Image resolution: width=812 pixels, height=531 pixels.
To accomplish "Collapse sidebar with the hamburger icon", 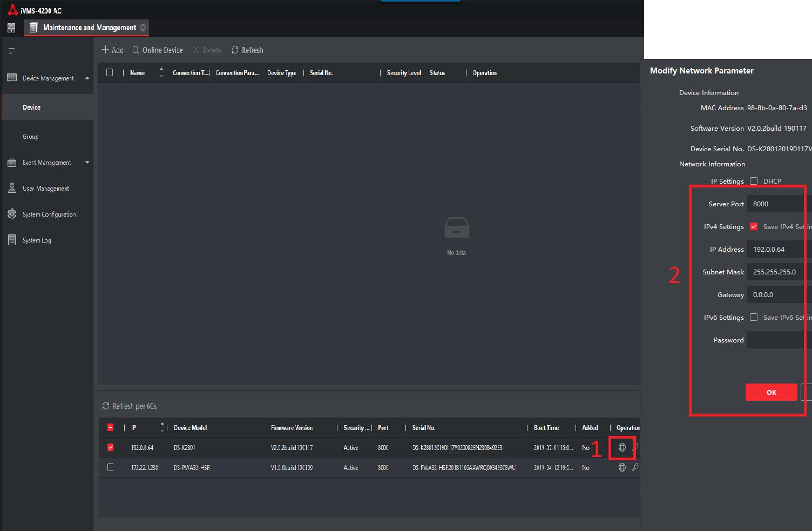I will 11,51.
